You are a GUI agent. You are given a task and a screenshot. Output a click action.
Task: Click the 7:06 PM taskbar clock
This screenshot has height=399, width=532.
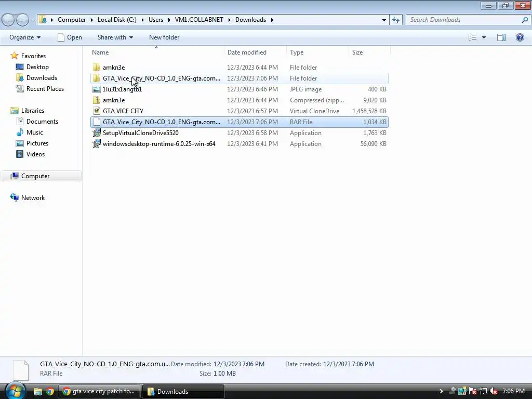tap(513, 391)
